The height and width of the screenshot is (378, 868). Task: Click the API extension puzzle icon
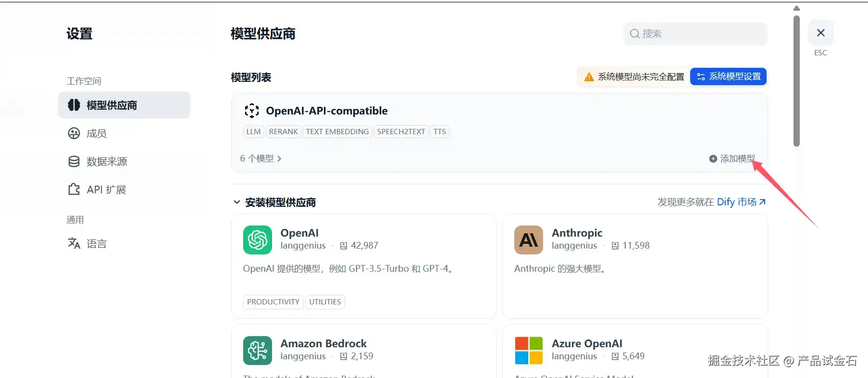(x=74, y=189)
